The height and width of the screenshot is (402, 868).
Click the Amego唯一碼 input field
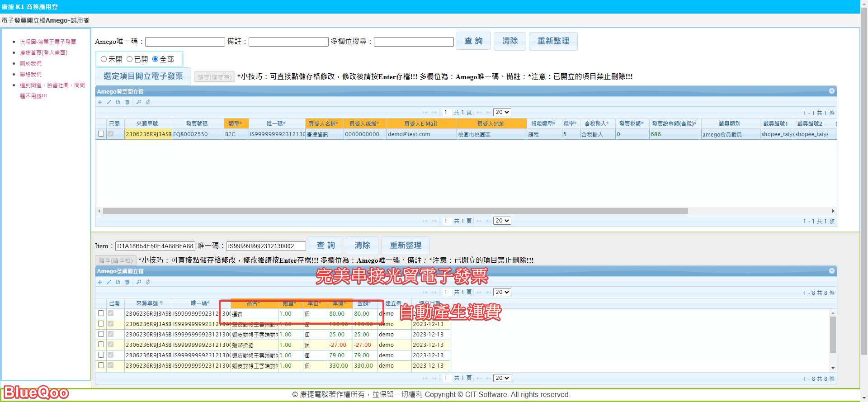click(185, 42)
